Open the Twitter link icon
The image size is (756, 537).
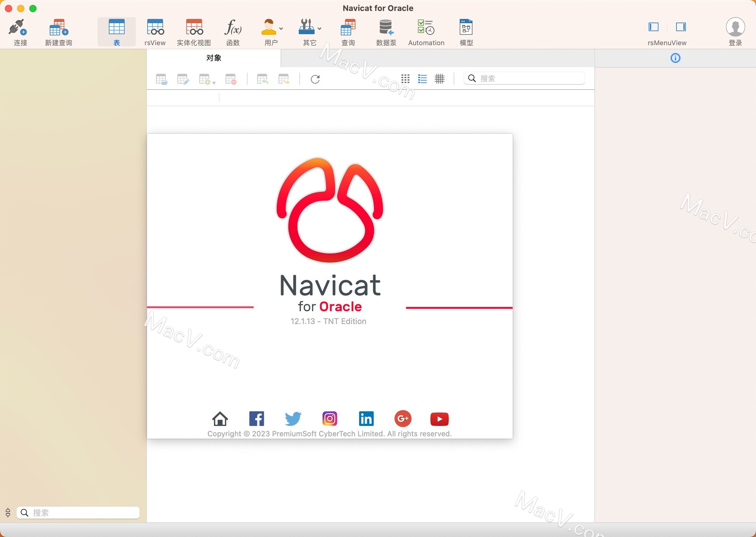coord(293,418)
